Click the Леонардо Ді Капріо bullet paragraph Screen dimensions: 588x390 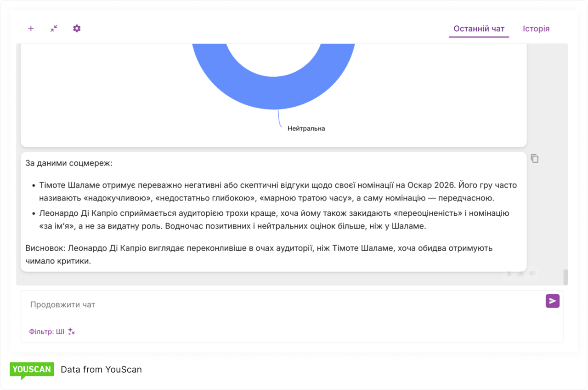tap(276, 220)
